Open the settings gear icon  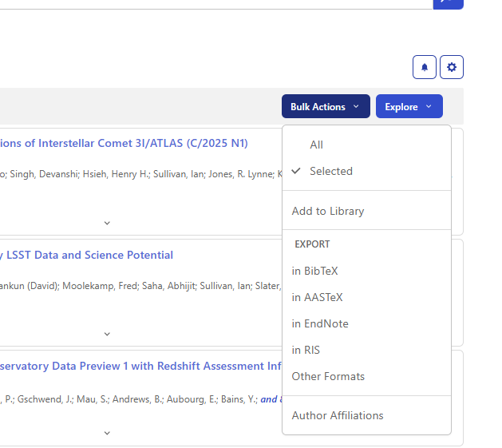tap(452, 67)
